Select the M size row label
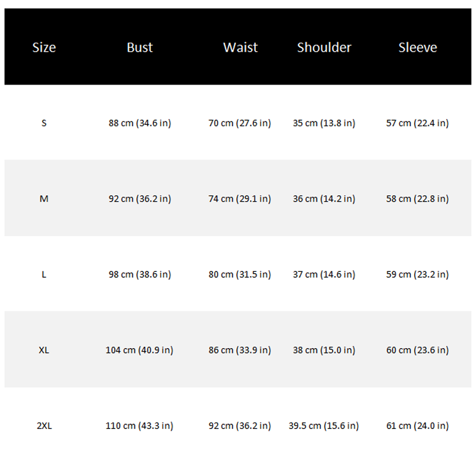 [44, 199]
